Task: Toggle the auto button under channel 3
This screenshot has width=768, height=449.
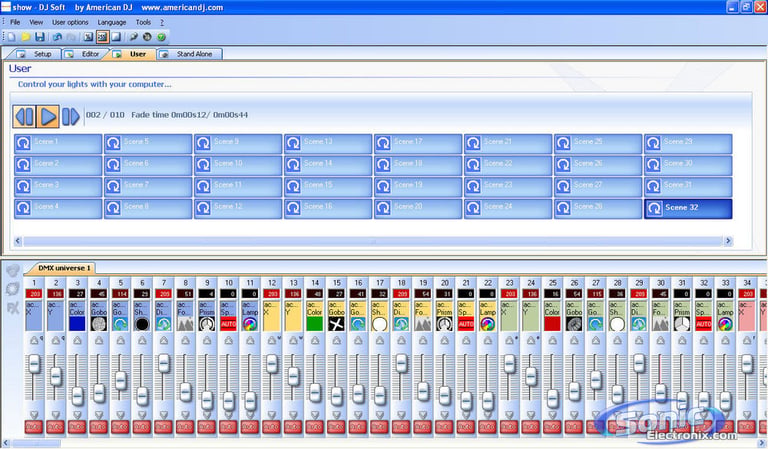Action: [x=77, y=427]
